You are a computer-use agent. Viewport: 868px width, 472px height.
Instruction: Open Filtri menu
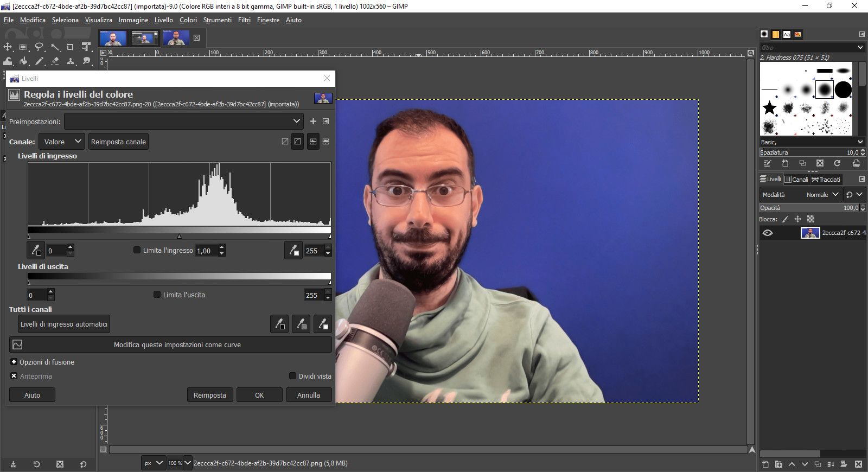pyautogui.click(x=244, y=20)
